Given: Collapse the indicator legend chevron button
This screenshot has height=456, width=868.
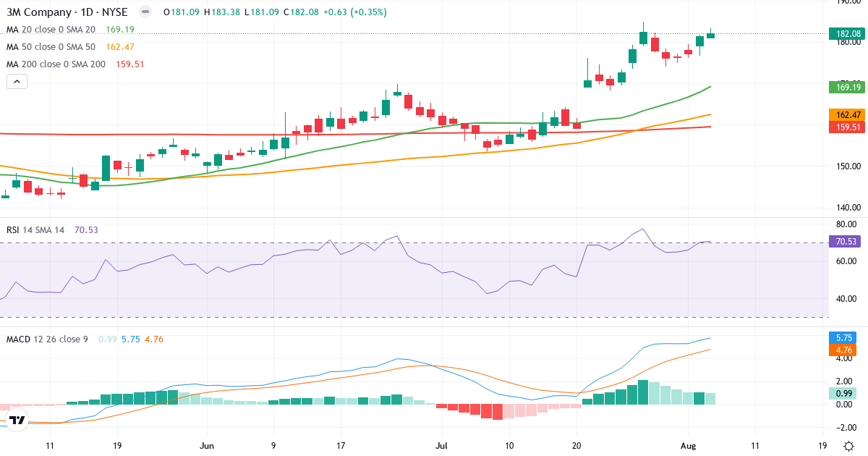Looking at the screenshot, I should tap(17, 82).
